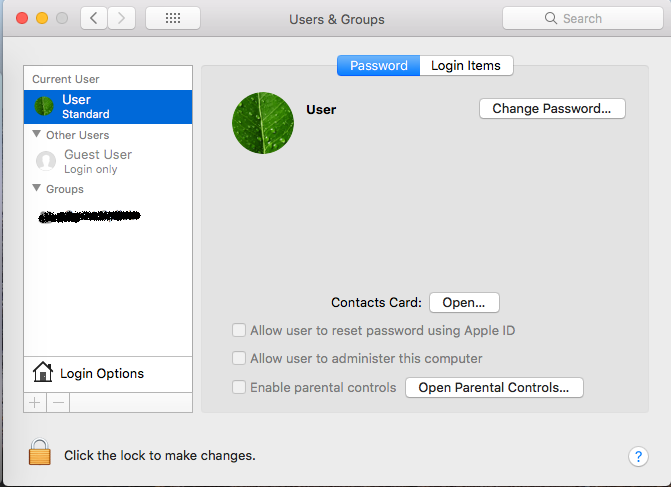Show all preferences with the grid button
The height and width of the screenshot is (487, 671).
click(x=173, y=18)
